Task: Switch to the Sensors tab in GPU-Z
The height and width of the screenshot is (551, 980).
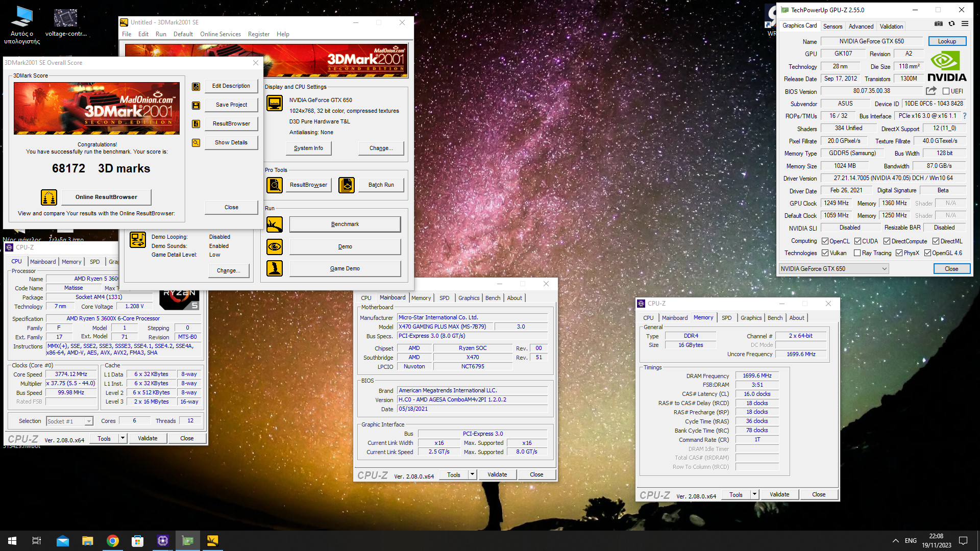Action: click(832, 27)
